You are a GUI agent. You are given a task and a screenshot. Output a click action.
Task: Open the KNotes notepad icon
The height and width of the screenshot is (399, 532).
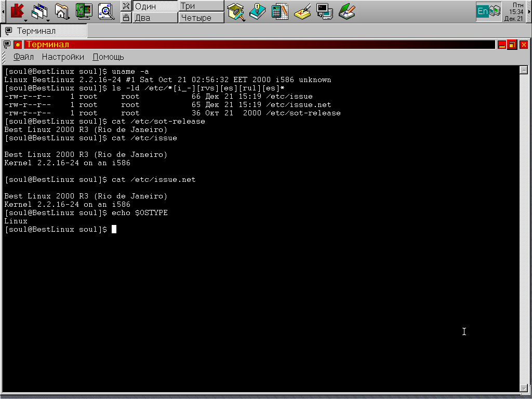[x=302, y=11]
